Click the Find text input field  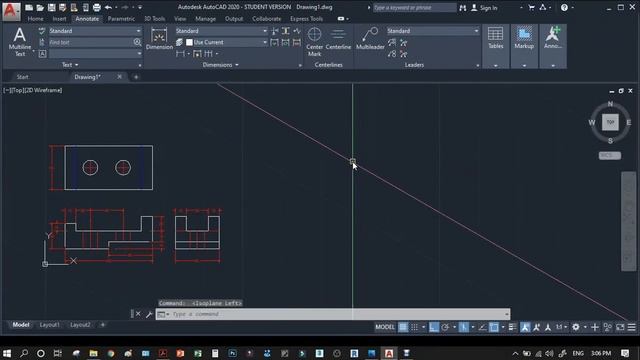tap(90, 42)
